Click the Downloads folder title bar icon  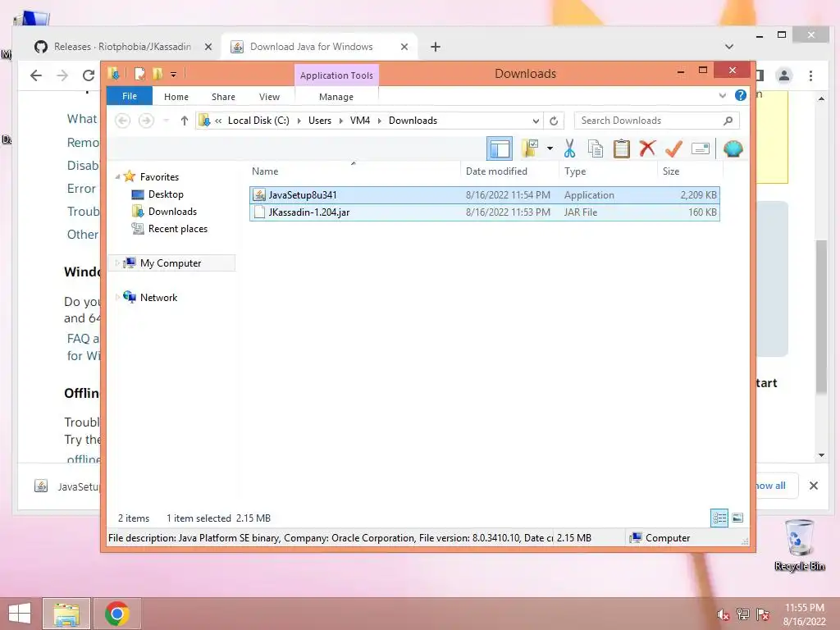(113, 73)
